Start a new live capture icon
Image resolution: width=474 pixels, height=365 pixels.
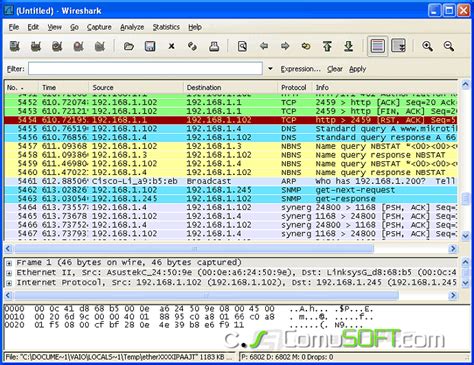point(57,46)
